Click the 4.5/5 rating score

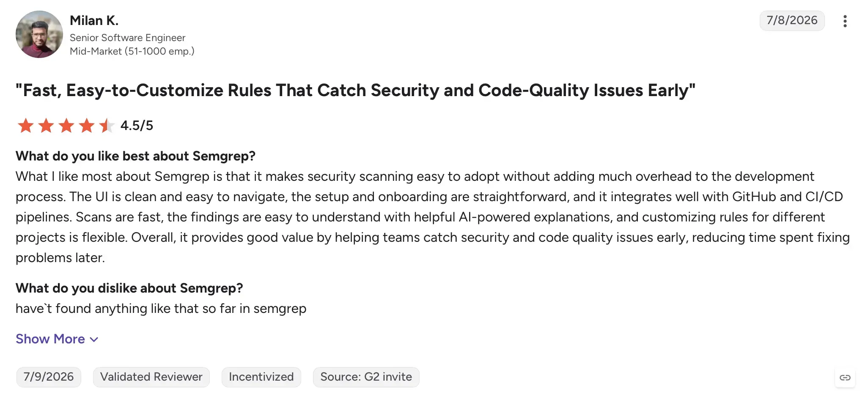(x=137, y=126)
